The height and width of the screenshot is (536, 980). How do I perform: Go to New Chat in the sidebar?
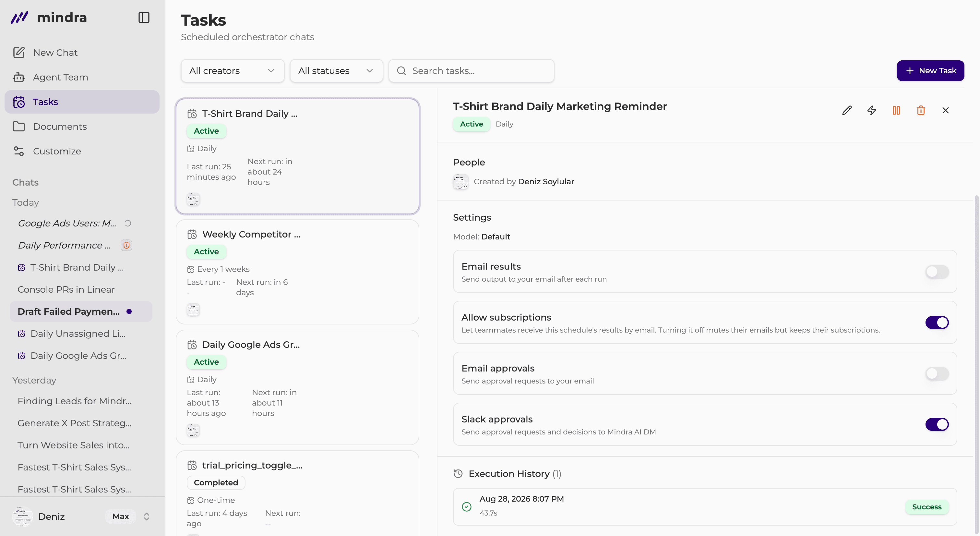[82, 53]
